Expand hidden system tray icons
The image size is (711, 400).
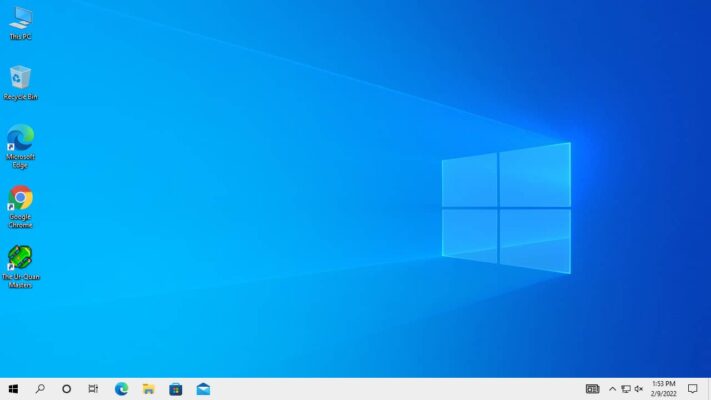(x=612, y=389)
